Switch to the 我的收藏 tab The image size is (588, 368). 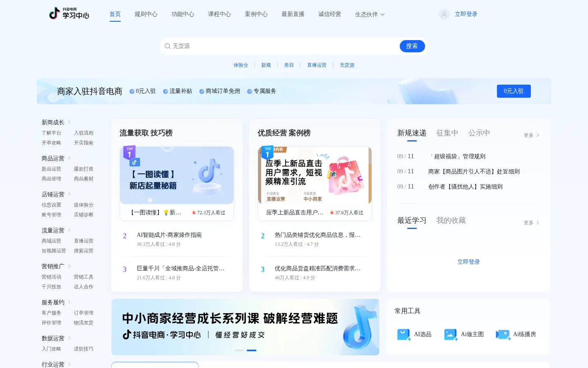[x=451, y=220]
